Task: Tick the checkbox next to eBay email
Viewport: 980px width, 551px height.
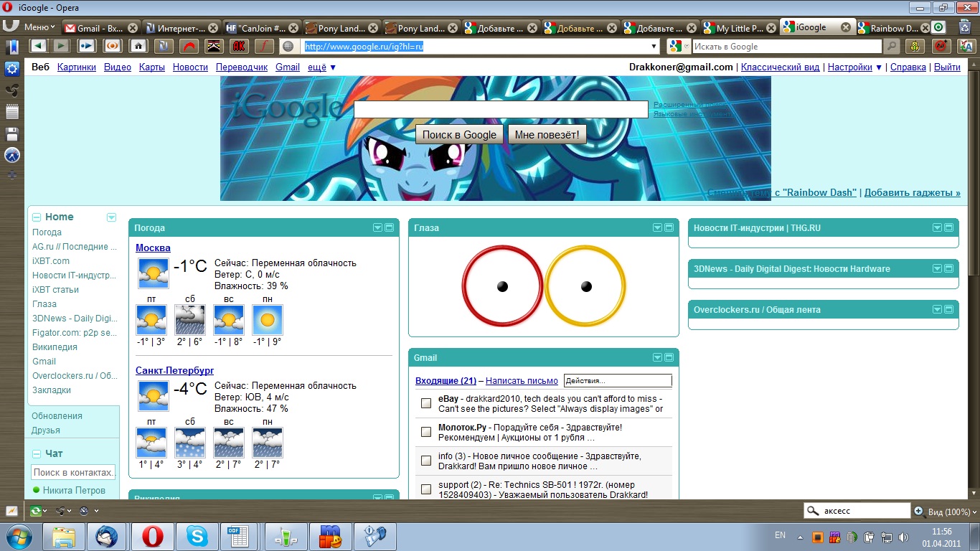Action: coord(426,403)
